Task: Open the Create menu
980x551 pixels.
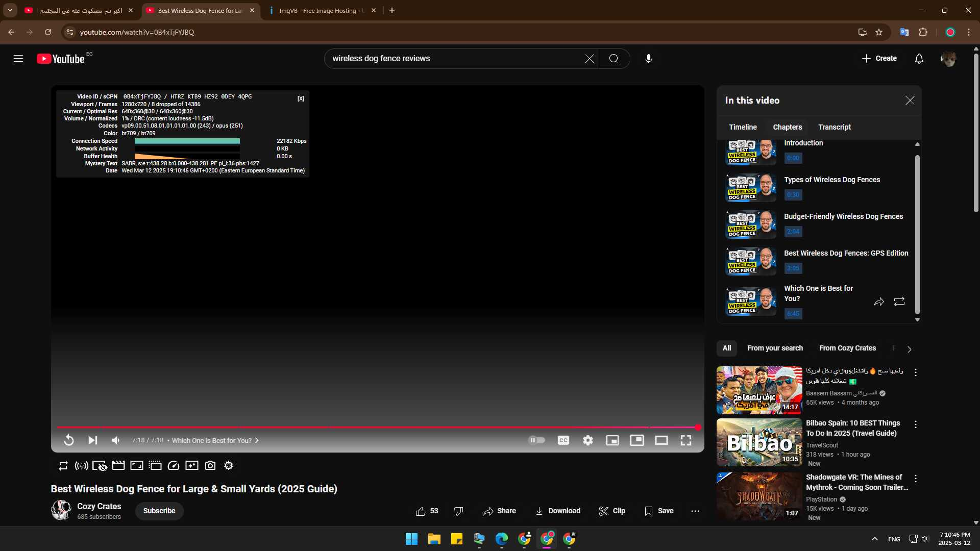Action: pyautogui.click(x=879, y=59)
